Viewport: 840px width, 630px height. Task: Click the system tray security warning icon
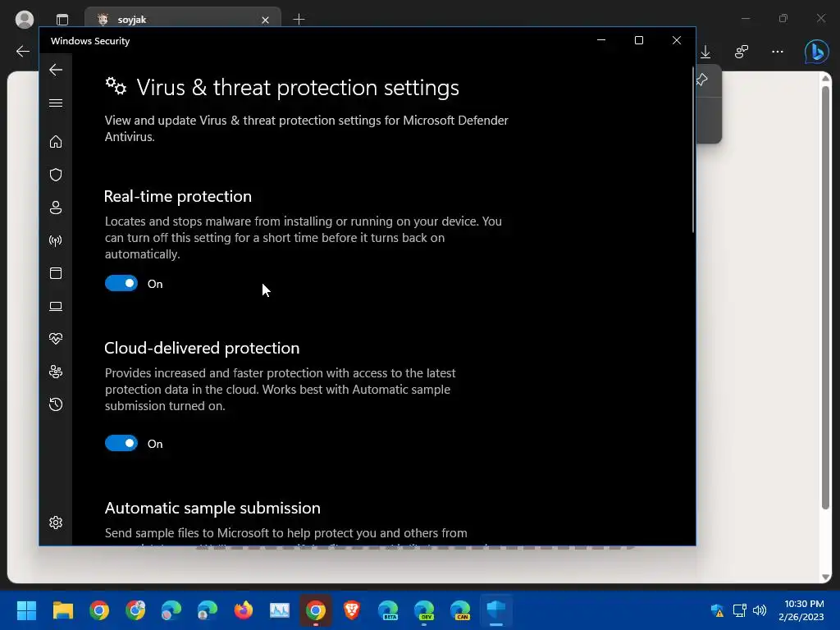coord(717,610)
